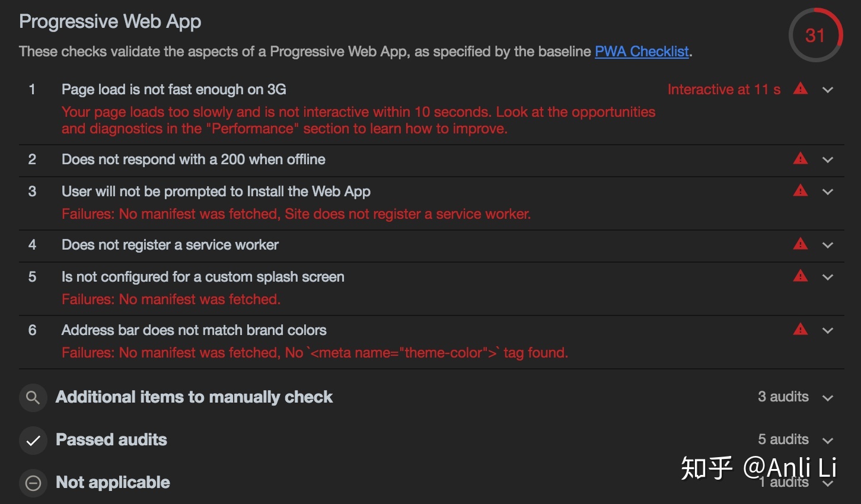Expand the Does not register service worker chevron
Image resolution: width=861 pixels, height=504 pixels.
pos(828,245)
